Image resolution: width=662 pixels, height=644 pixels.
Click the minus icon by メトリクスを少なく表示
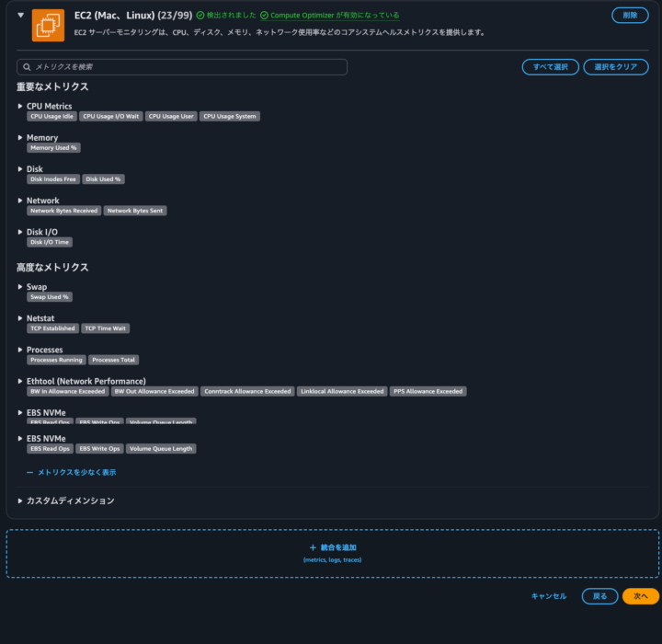30,473
